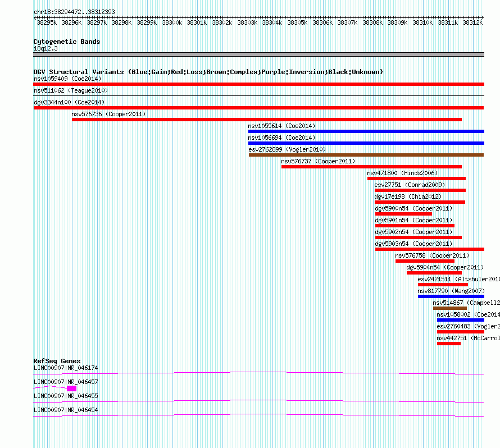The height and width of the screenshot is (448, 500).
Task: Click the 38303k ruler position marker
Action: [x=247, y=22]
